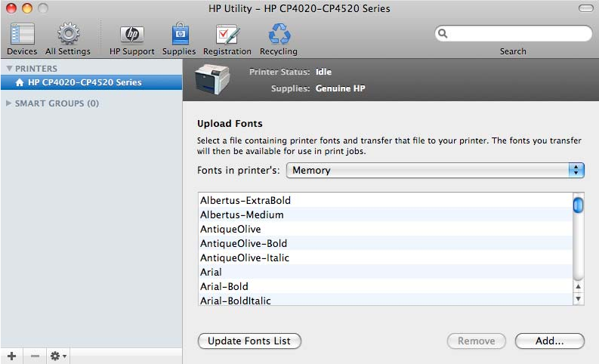
Task: Click the Remove button
Action: click(477, 341)
